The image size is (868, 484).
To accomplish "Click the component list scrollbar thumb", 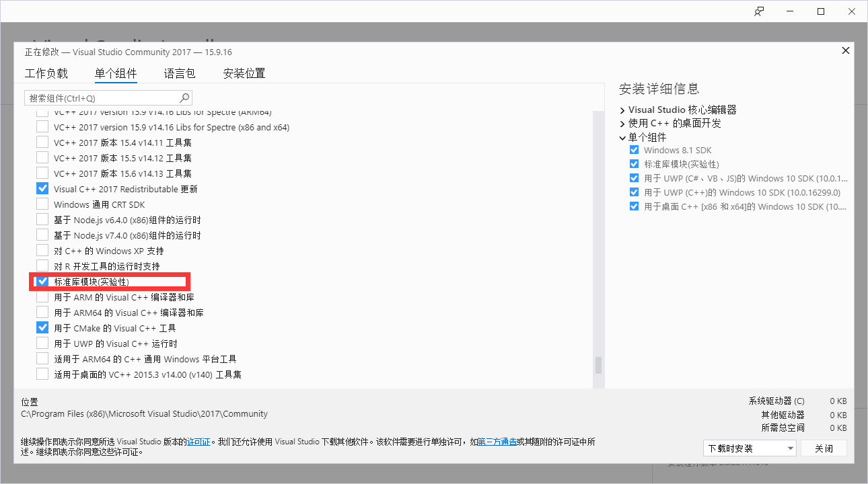I will (598, 365).
